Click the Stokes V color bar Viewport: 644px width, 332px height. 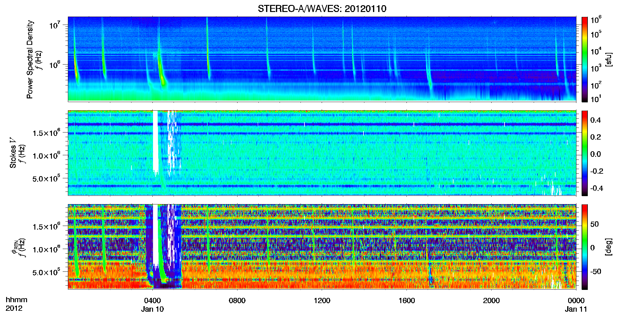[x=585, y=153]
